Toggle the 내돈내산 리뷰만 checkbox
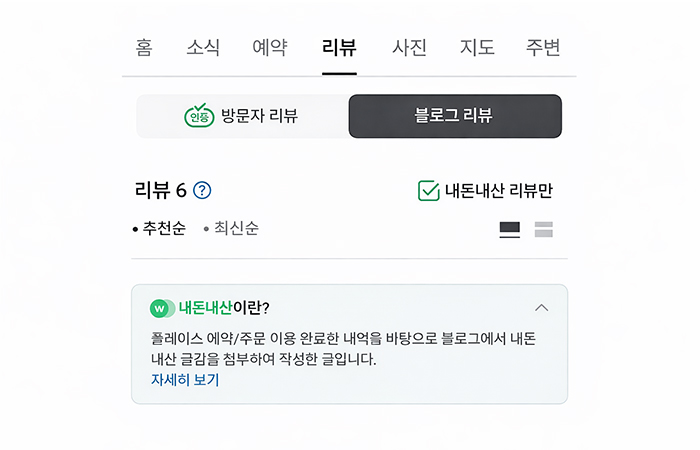Viewport: 700px width, 450px height. [429, 190]
